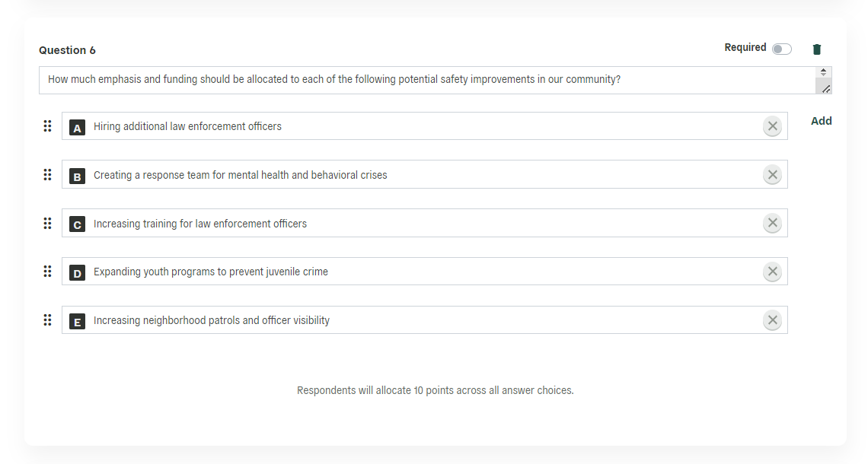Remove answer choice C
Viewport: 868px width, 464px height.
[772, 223]
